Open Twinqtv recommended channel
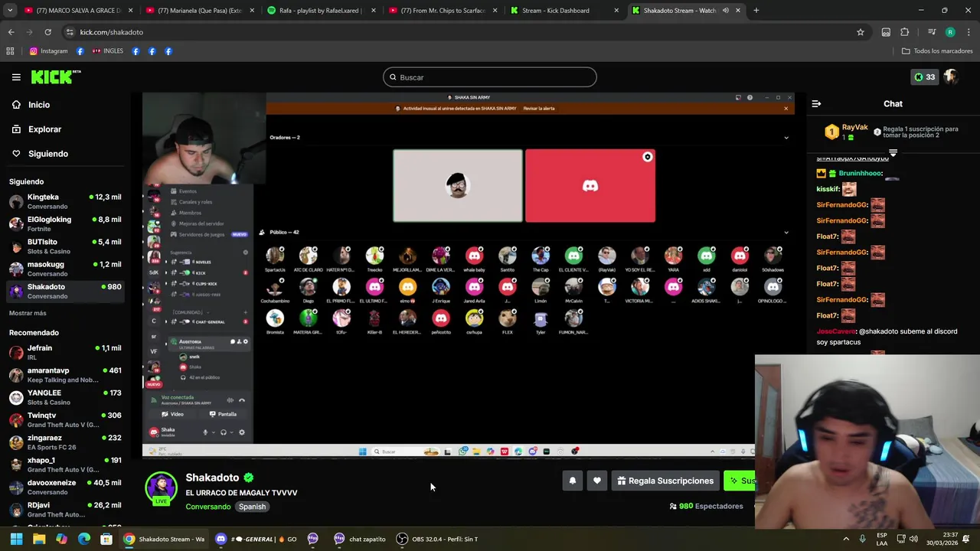The width and height of the screenshot is (980, 551). coord(64,419)
